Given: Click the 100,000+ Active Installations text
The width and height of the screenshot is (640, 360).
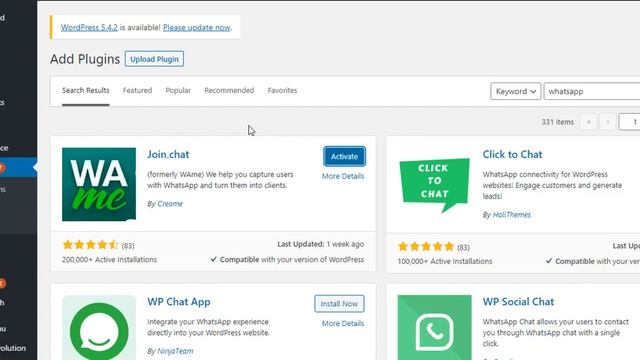Looking at the screenshot, I should 445,261.
